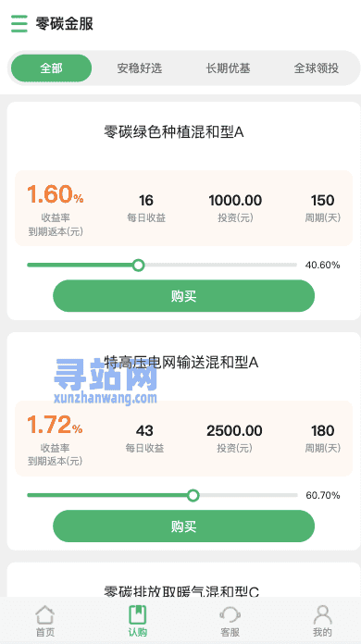Open the 客服 customer service headset icon

pos(230,614)
